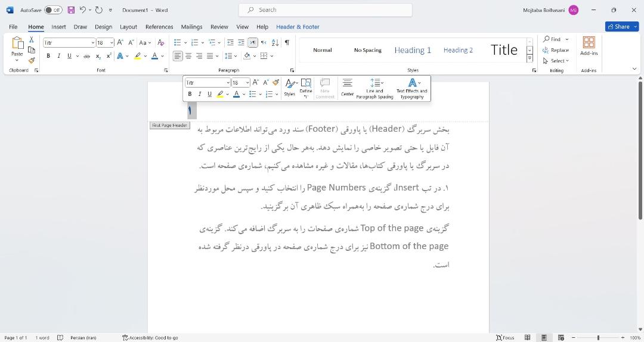Image resolution: width=644 pixels, height=342 pixels.
Task: Apply the Title style
Action: click(504, 50)
